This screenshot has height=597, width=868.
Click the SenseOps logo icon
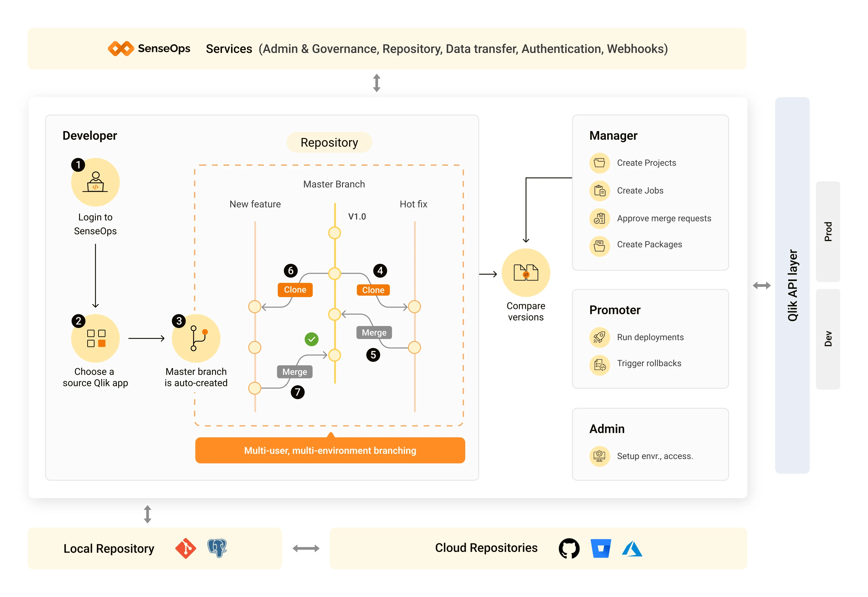[121, 49]
